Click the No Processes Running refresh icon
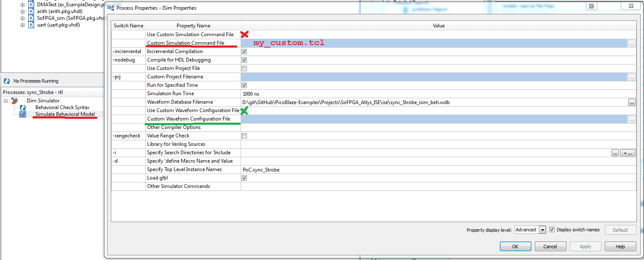The width and height of the screenshot is (644, 260). click(7, 81)
